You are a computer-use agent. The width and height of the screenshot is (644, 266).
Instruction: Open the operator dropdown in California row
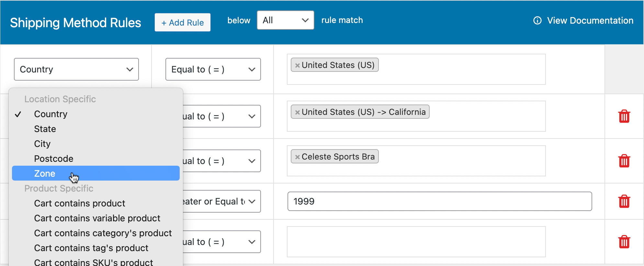[222, 116]
